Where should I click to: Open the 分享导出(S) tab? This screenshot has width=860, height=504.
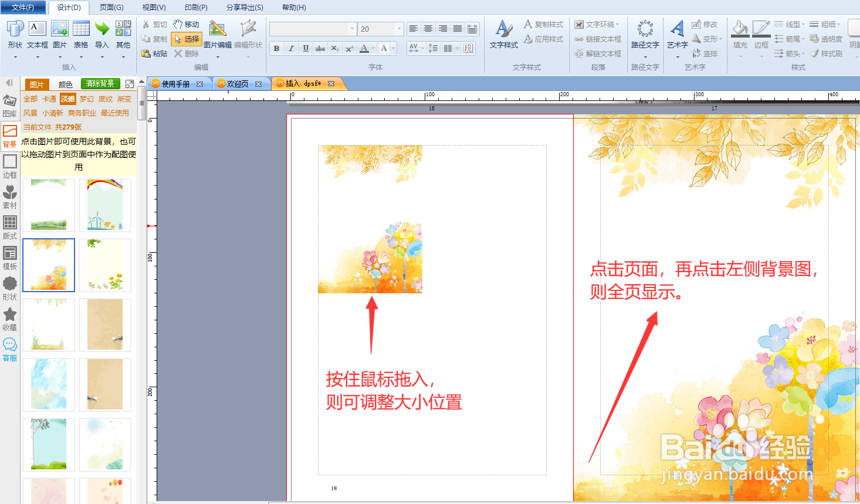(245, 8)
